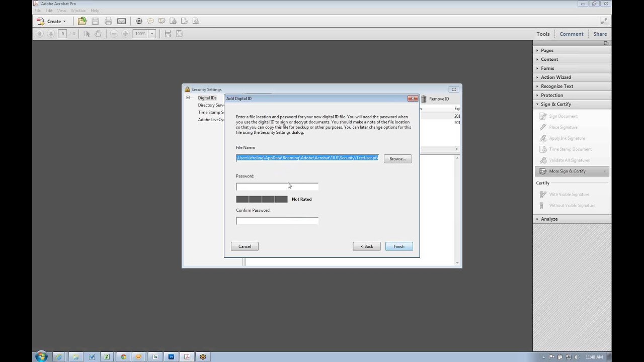Click Apply Ink Signature option

tap(567, 138)
